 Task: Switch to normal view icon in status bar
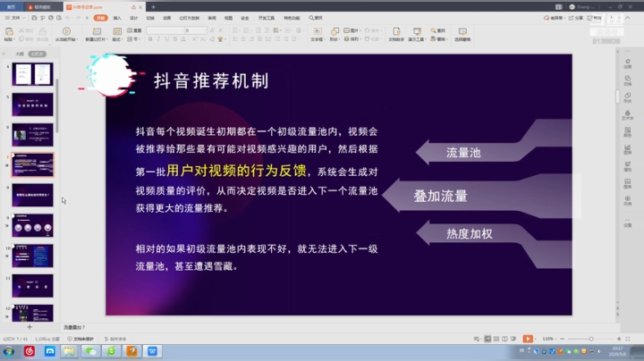tap(487, 339)
